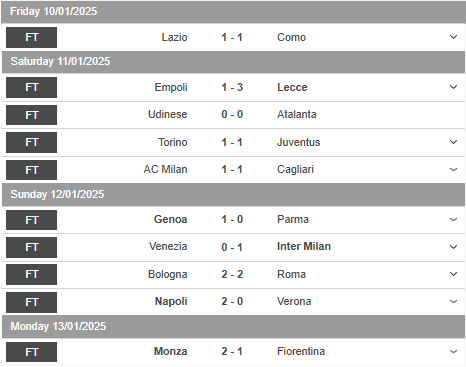Expand the Genoa vs Parma chevron

(453, 219)
